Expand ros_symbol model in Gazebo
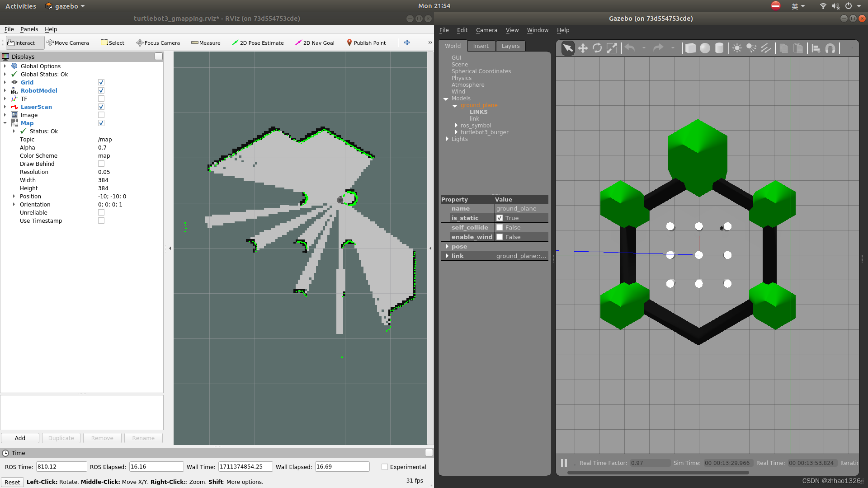The image size is (868, 488). pyautogui.click(x=456, y=126)
